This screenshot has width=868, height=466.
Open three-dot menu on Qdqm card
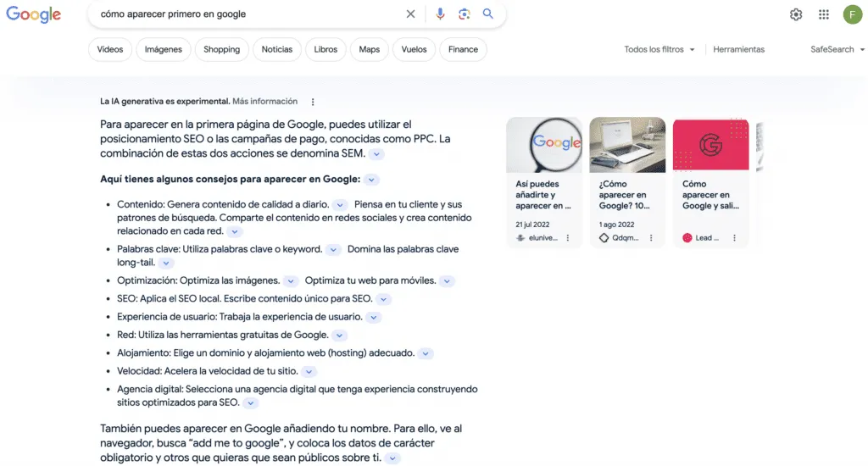[651, 238]
